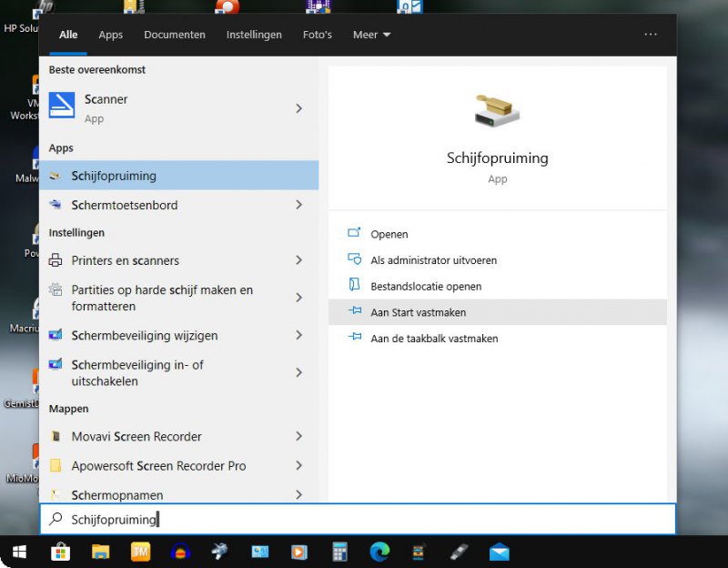Open the Mail app from the taskbar
Viewport: 728px width, 568px height.
(x=499, y=552)
